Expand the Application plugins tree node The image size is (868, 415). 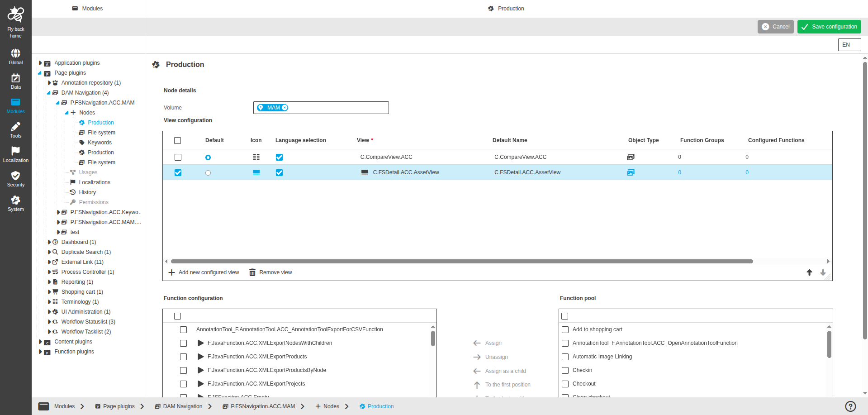(x=40, y=63)
